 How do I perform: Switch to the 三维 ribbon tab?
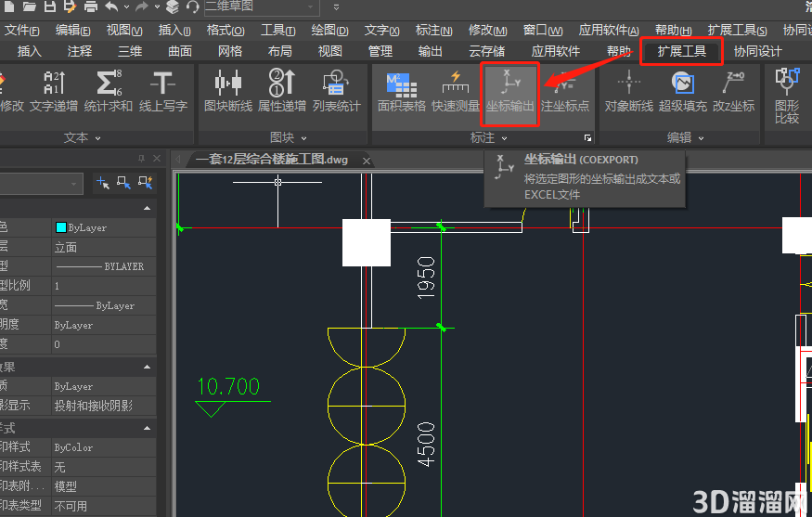130,51
